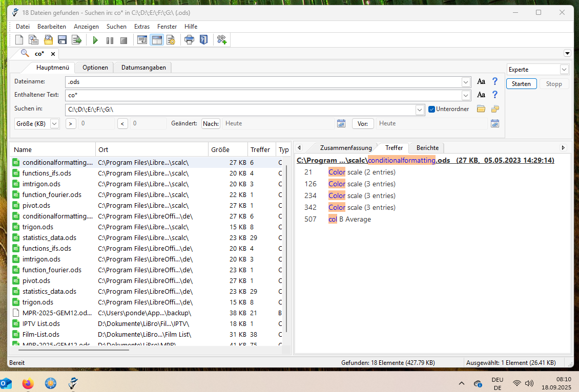Start search with green play icon

[95, 40]
